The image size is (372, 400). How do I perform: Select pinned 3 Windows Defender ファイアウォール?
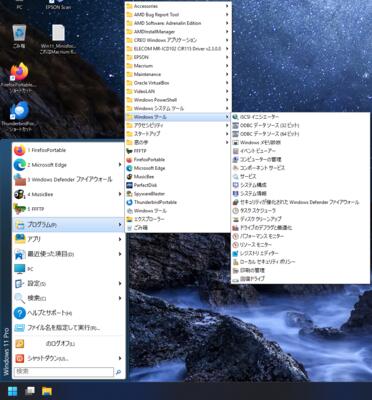coord(68,180)
